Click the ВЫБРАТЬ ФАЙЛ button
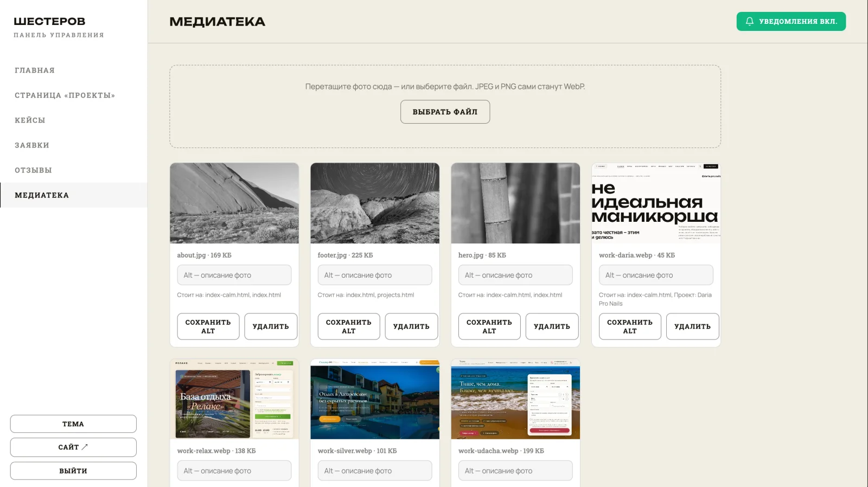This screenshot has width=868, height=487. pos(445,112)
